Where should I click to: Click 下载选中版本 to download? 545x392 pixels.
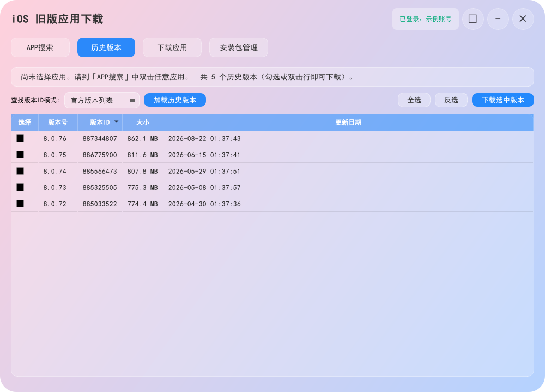(x=503, y=100)
